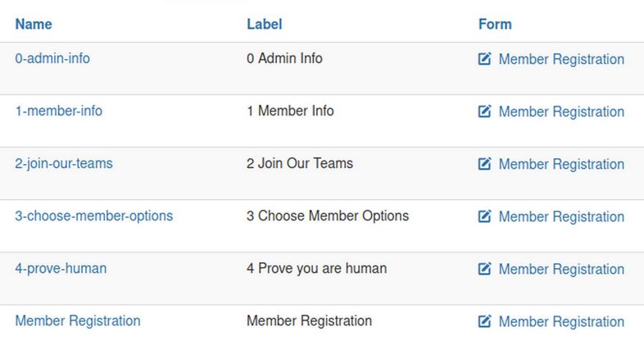Open Member Registration form for 0-admin-info
The height and width of the screenshot is (350, 644).
click(x=561, y=59)
